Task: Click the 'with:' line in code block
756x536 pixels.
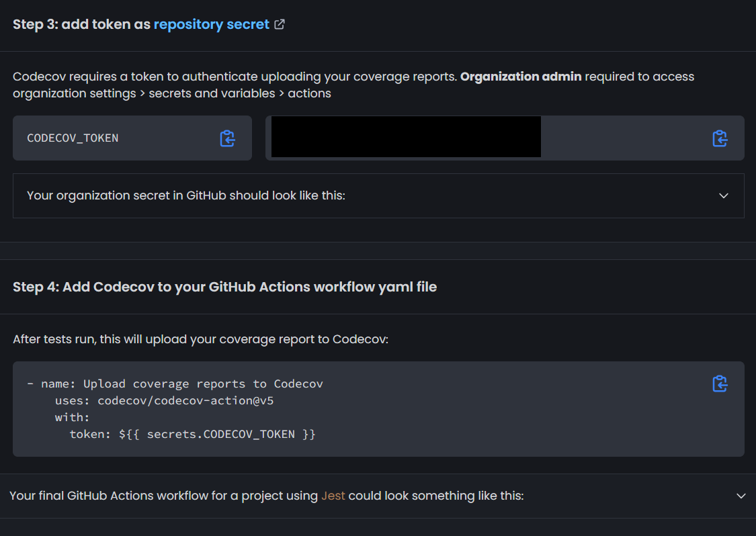Action: point(72,417)
